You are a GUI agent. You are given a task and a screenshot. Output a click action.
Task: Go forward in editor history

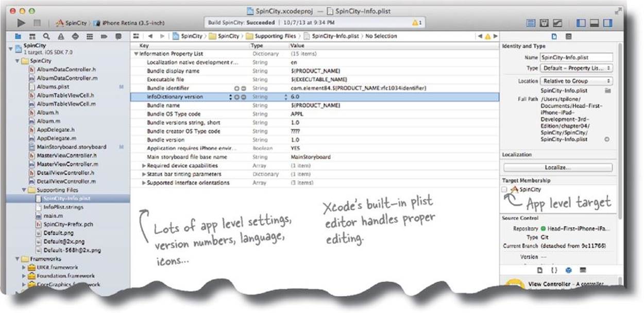pos(162,36)
